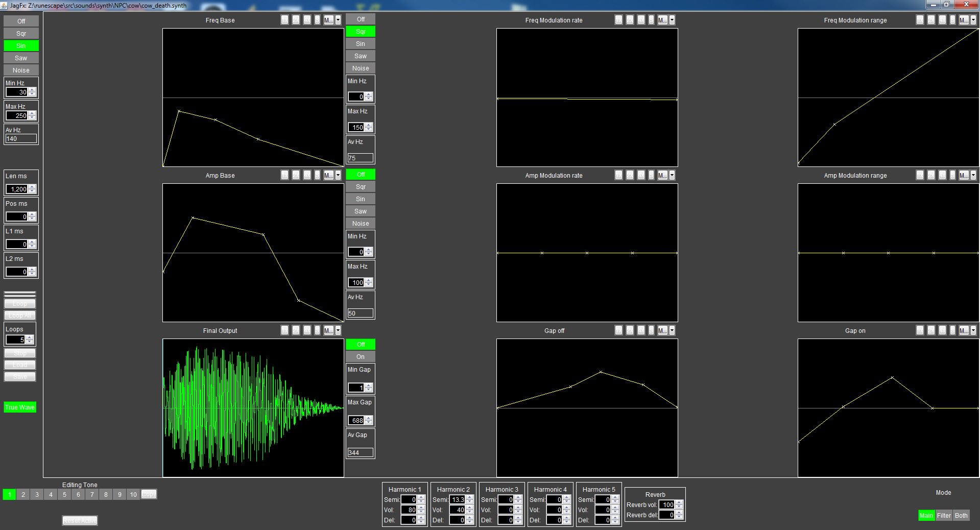Viewport: 980px width, 530px height.
Task: Click the 2x zoom button above Amp Base
Action: [296, 175]
